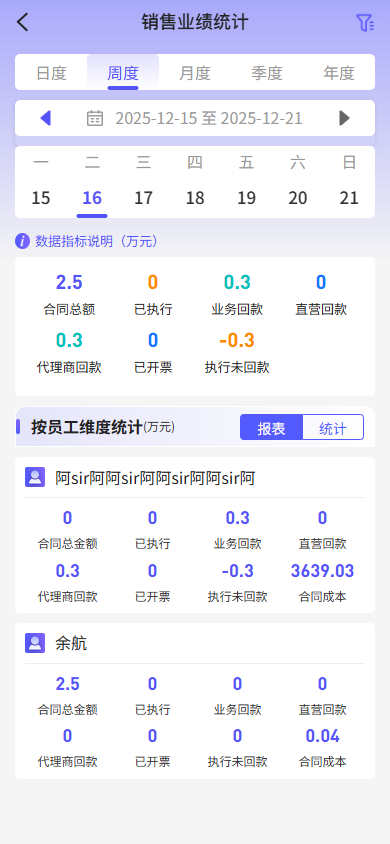Switch to 日度 tab
This screenshot has width=390, height=844.
pyautogui.click(x=51, y=73)
